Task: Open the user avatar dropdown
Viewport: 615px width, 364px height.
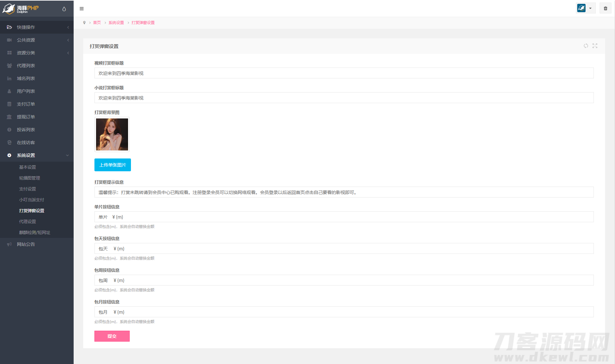Action: pyautogui.click(x=585, y=8)
